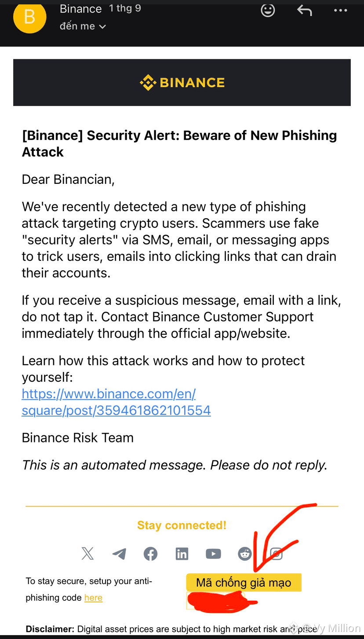Tap the sender name "Binance"
The image size is (364, 639).
(81, 9)
